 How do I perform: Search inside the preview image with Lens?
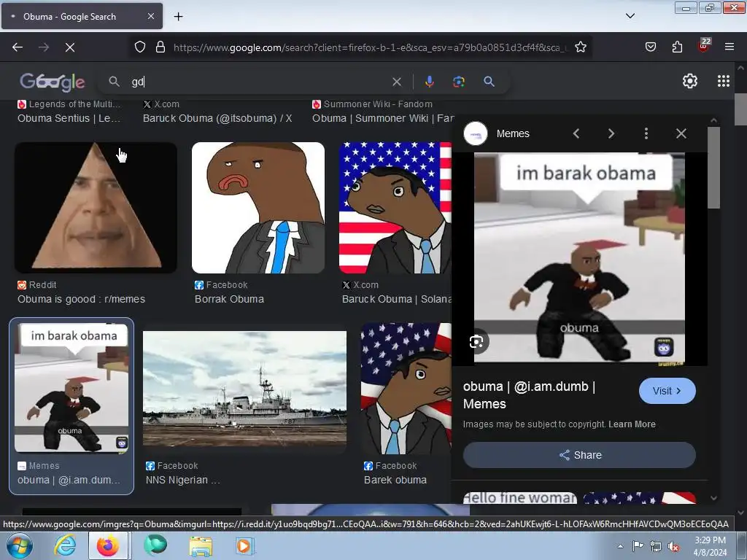[476, 341]
